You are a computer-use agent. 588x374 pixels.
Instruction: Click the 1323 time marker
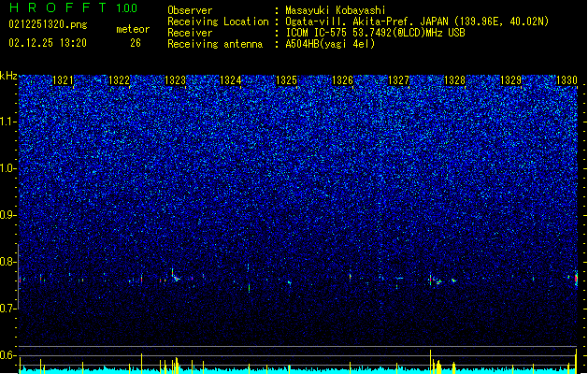(x=175, y=80)
